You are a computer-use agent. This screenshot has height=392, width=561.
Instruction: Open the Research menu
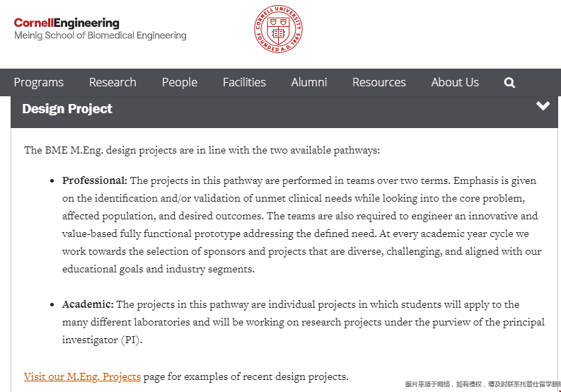(112, 82)
